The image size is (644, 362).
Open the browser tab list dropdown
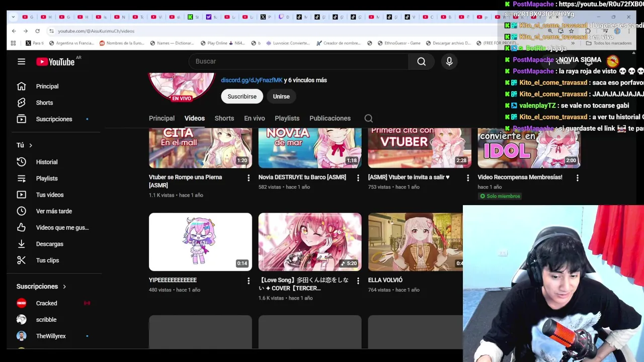13,17
